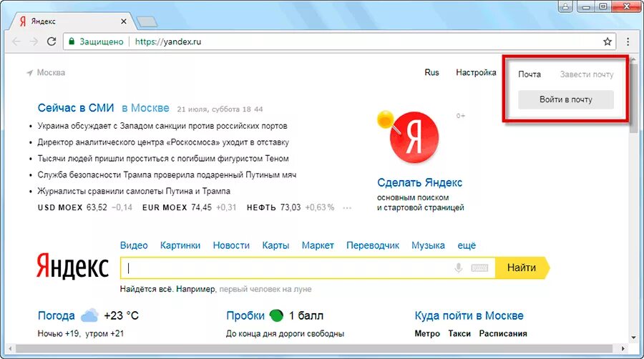Click the red Yandex Я logo ball

[x=414, y=137]
